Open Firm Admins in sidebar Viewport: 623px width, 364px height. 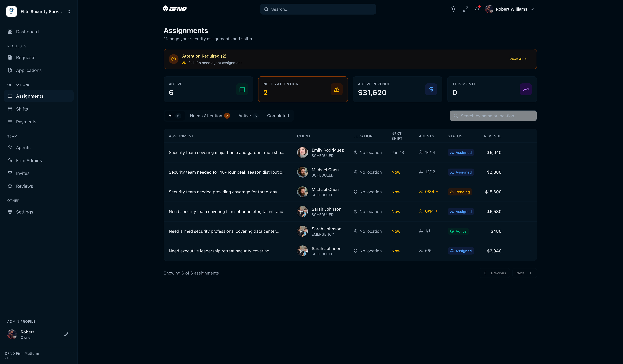tap(29, 160)
